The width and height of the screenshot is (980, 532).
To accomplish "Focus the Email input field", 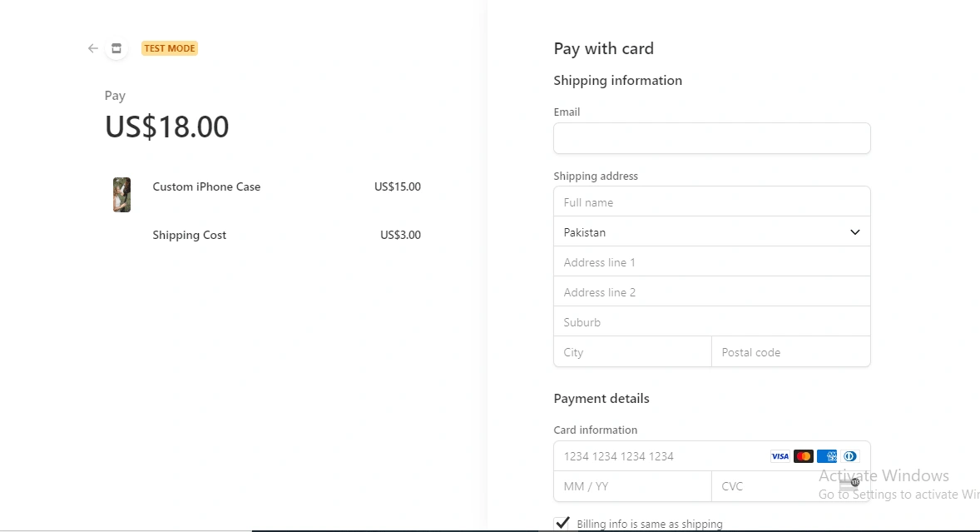I will coord(711,138).
